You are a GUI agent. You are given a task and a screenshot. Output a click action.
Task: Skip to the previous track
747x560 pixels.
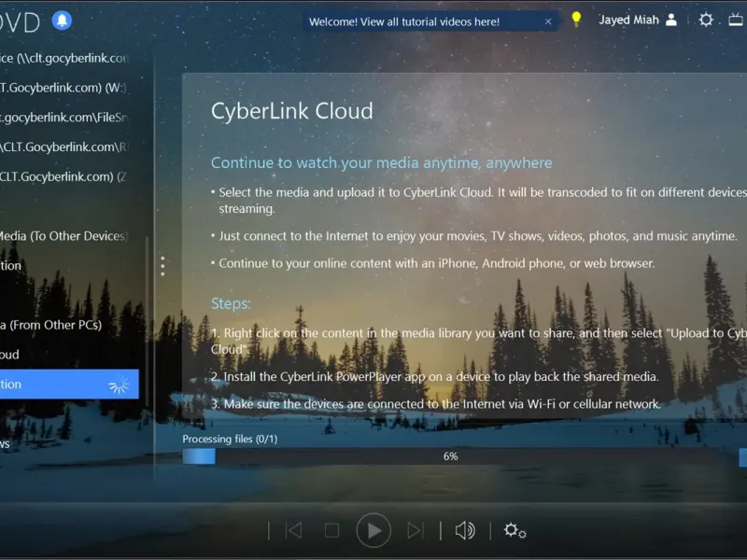point(294,530)
